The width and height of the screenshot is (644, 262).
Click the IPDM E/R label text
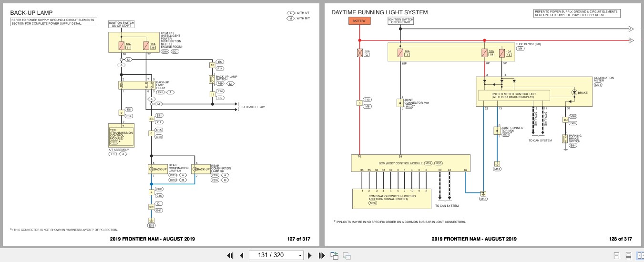pyautogui.click(x=171, y=40)
